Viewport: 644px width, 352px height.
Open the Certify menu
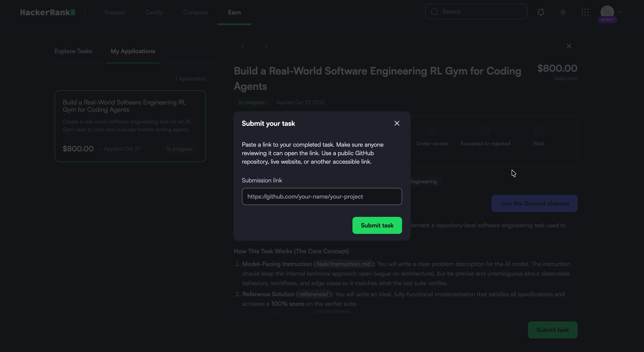[x=154, y=13]
